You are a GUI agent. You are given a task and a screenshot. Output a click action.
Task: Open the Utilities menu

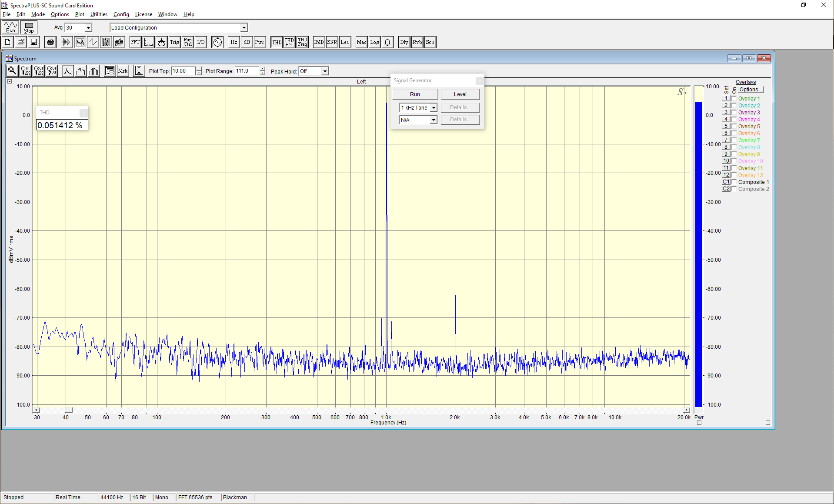[x=99, y=14]
